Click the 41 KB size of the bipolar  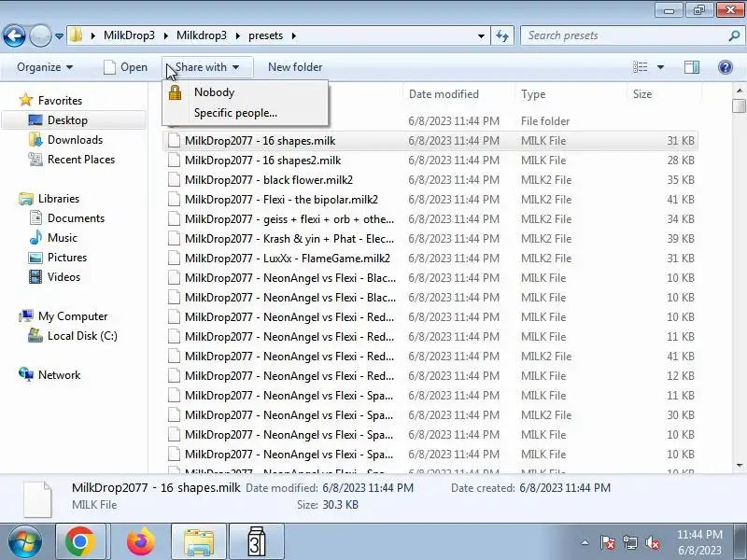[x=681, y=199]
